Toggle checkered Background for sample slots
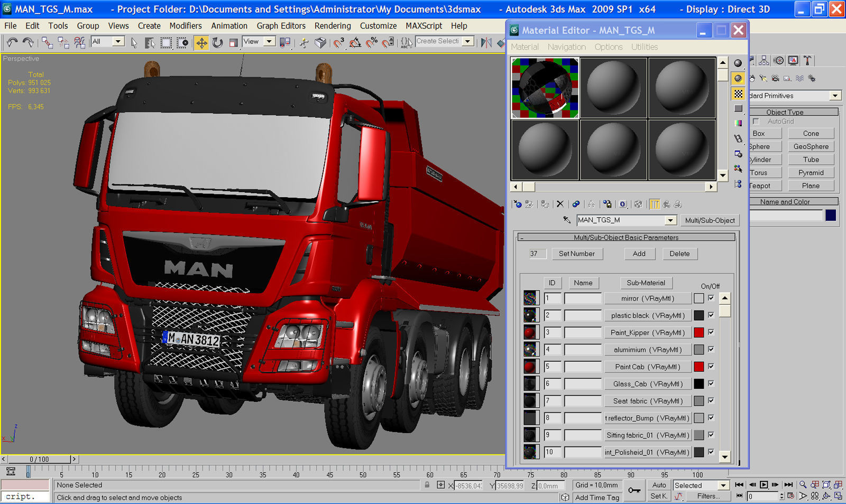 pos(738,94)
